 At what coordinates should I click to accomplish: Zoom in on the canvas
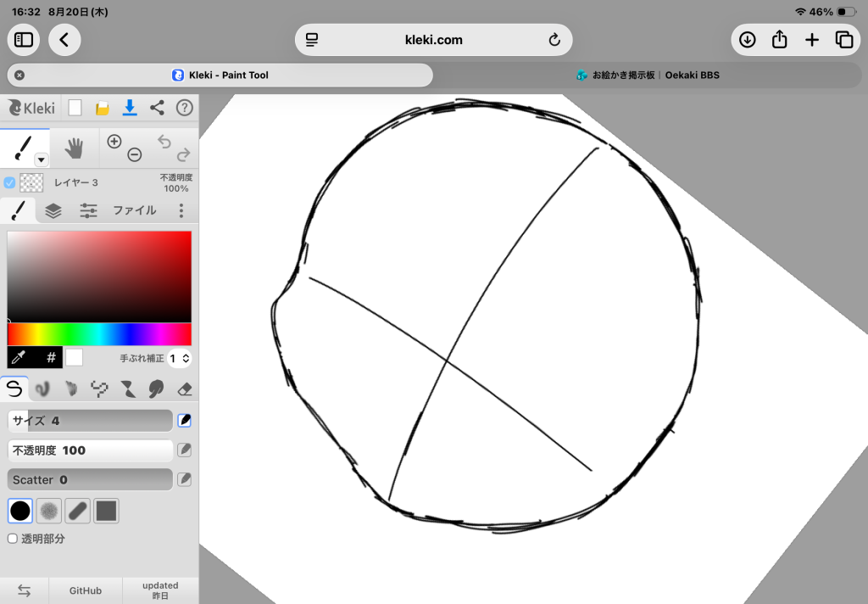pos(114,142)
